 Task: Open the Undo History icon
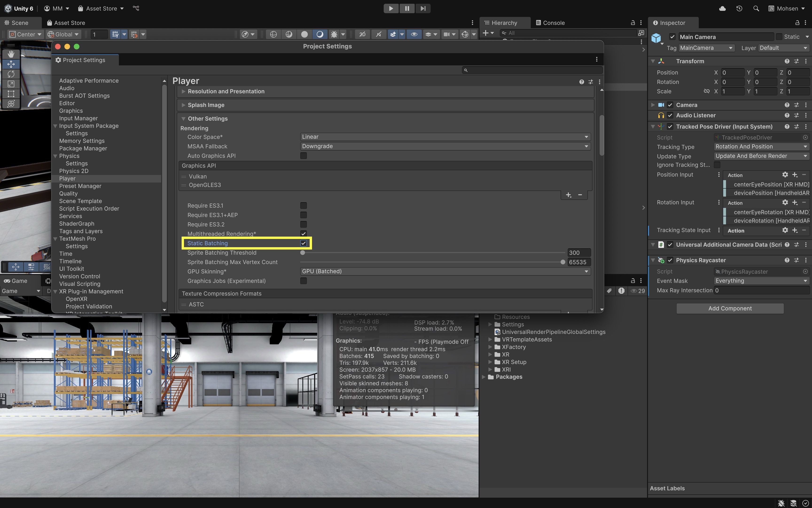[x=739, y=8]
